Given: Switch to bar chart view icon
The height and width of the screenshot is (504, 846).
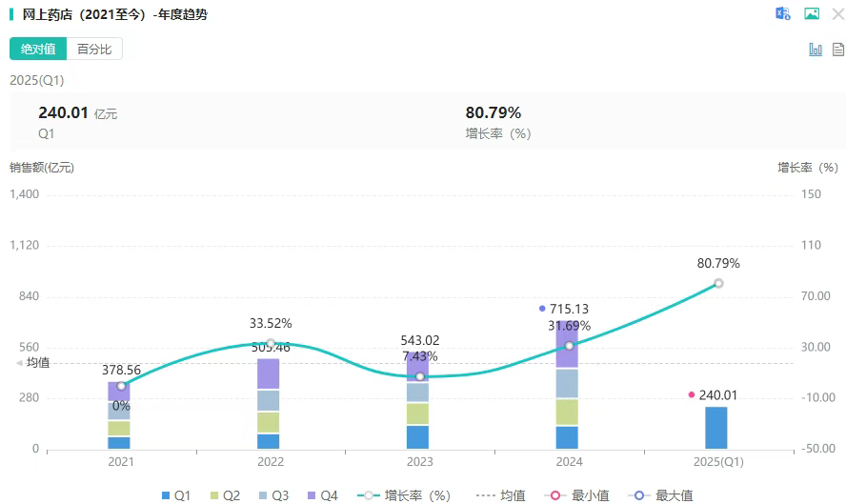Looking at the screenshot, I should coord(816,50).
